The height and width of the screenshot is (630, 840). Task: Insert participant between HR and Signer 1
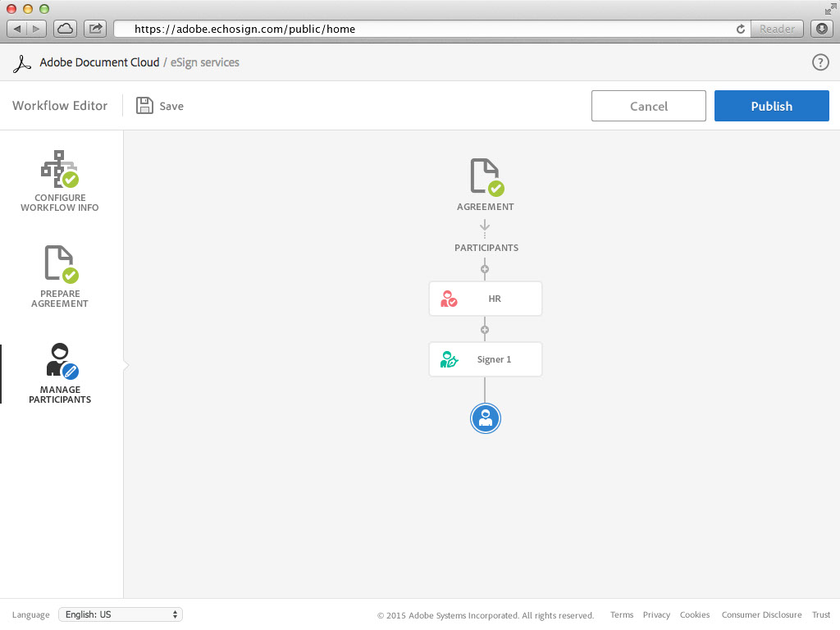click(485, 330)
